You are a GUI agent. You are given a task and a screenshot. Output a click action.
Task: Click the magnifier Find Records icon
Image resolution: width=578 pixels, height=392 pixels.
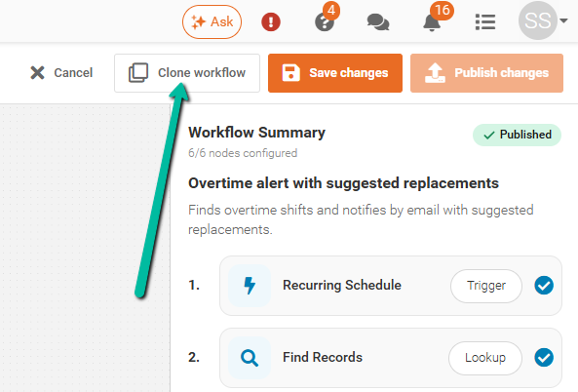click(x=250, y=358)
